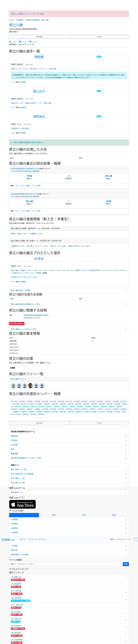Open ranking entry 1位 柳舜一路
This screenshot has height=644, width=138.
(x=69, y=578)
